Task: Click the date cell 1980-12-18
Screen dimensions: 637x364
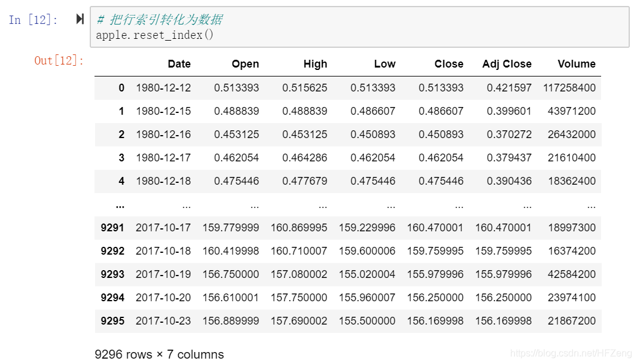Action: [163, 181]
